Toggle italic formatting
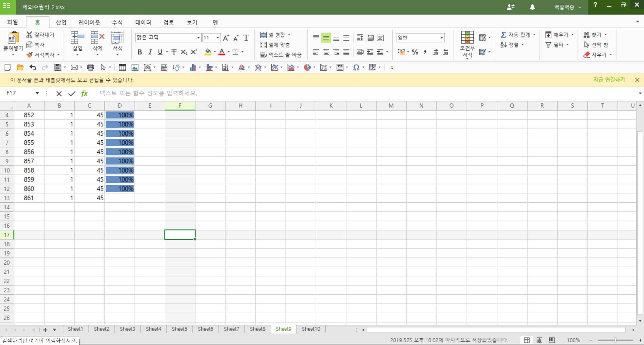This screenshot has height=345, width=644. pos(150,52)
